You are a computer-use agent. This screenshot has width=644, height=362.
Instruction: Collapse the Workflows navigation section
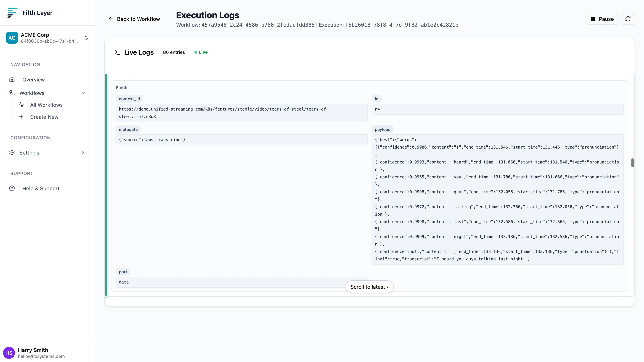click(83, 93)
